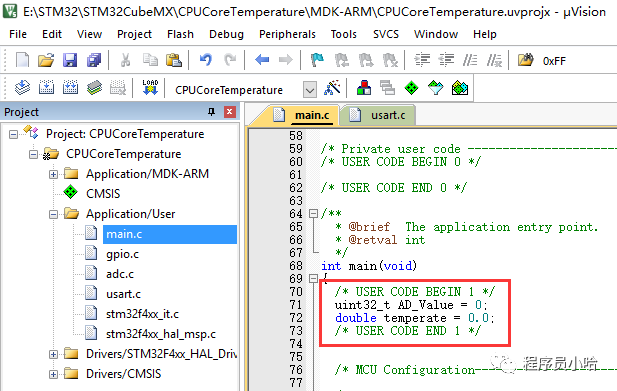This screenshot has width=617, height=391.
Task: Collapse code fold box at line 64
Action: [x=313, y=214]
